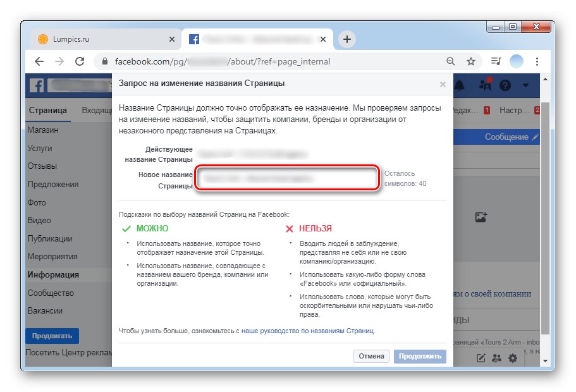Click the Facebook logo in header

pos(37,85)
